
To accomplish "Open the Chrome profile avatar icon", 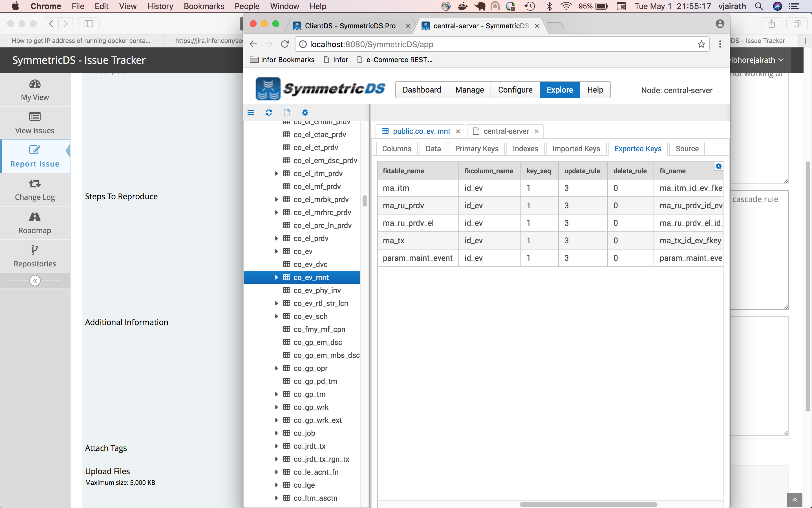I will point(720,24).
